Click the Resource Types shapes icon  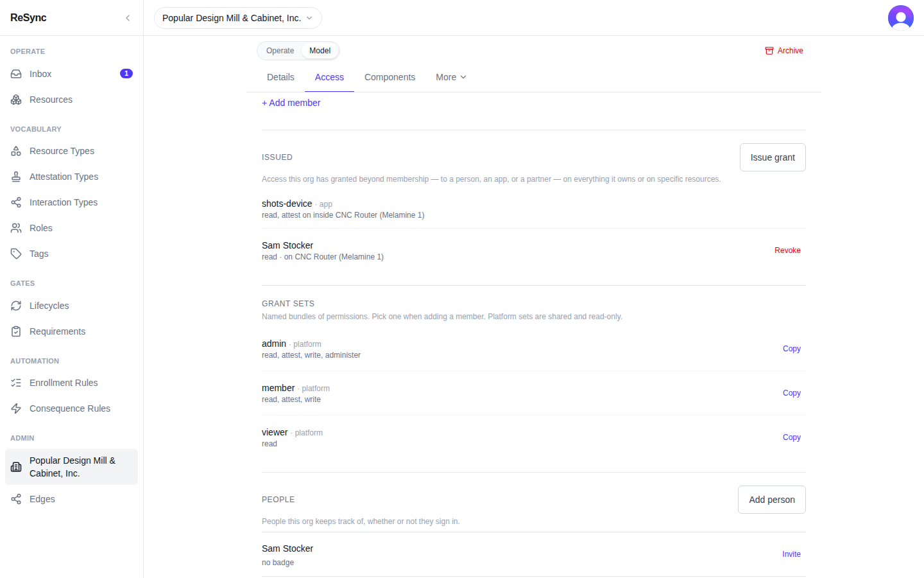(x=16, y=151)
